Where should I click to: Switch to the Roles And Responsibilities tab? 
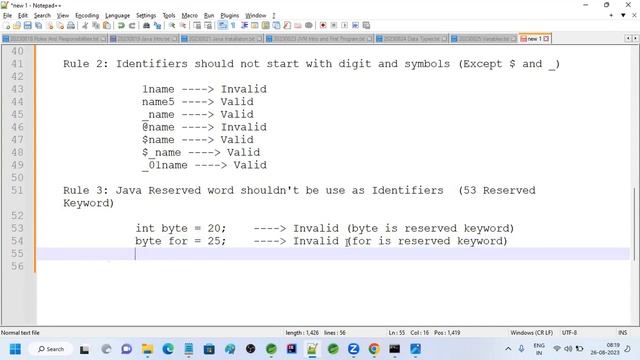pos(54,39)
